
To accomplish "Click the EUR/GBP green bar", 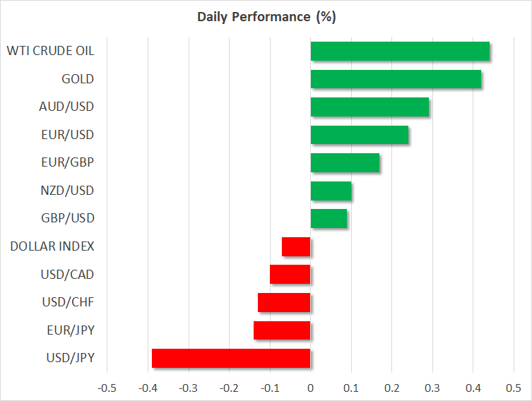I will [x=345, y=162].
